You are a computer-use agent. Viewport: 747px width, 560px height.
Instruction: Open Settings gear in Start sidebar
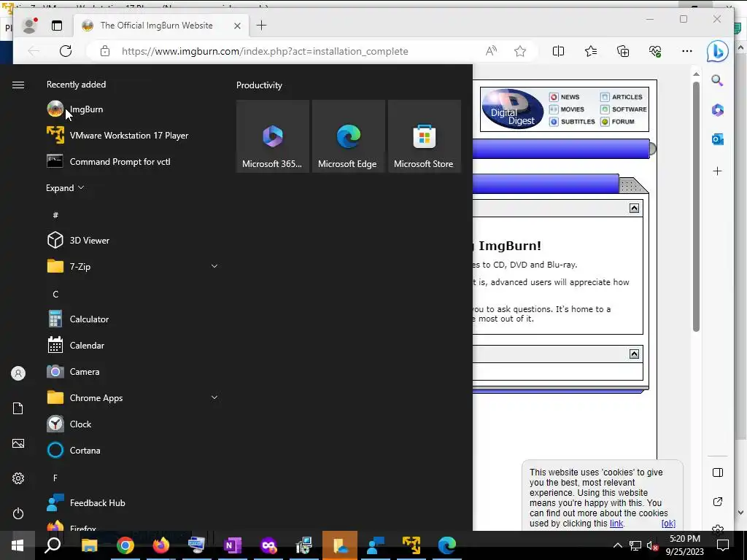pyautogui.click(x=18, y=478)
